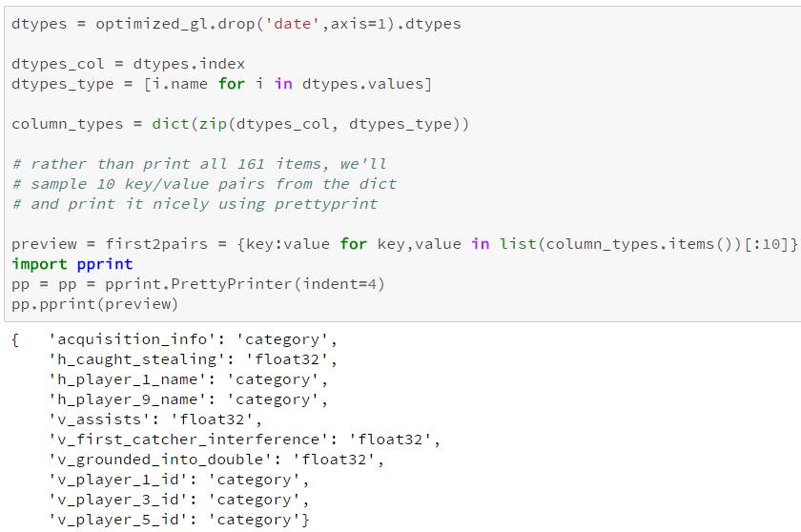Click the comment '# rather than print all 161 items'
This screenshot has height=532, width=801.
click(x=199, y=164)
